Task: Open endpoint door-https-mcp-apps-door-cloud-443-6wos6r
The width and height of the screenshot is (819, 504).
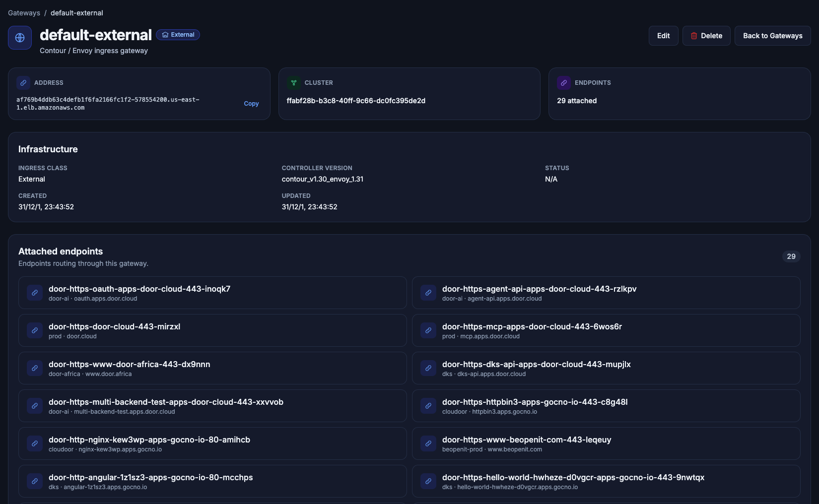Action: [606, 330]
